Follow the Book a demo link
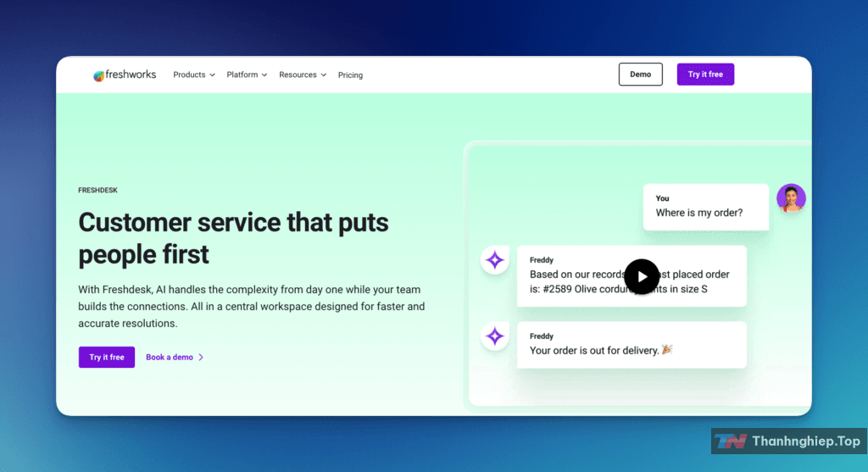Screen dimensions: 868x472 pyautogui.click(x=170, y=358)
